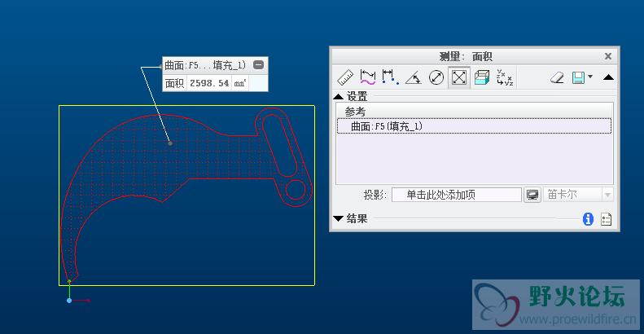Screen dimensions: 644x334
Task: Select the Transform measure tool
Action: pyautogui.click(x=504, y=77)
